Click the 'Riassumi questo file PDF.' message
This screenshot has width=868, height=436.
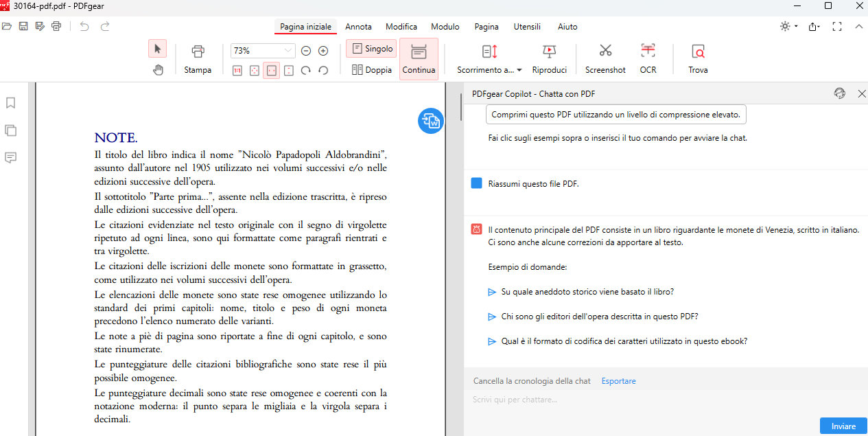tap(534, 184)
